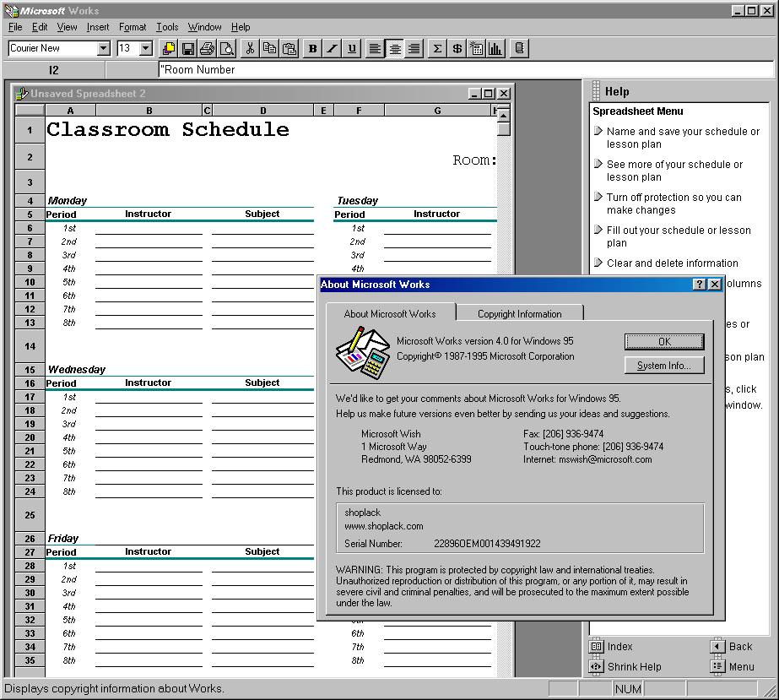Select column G header
The height and width of the screenshot is (700, 779).
click(437, 111)
